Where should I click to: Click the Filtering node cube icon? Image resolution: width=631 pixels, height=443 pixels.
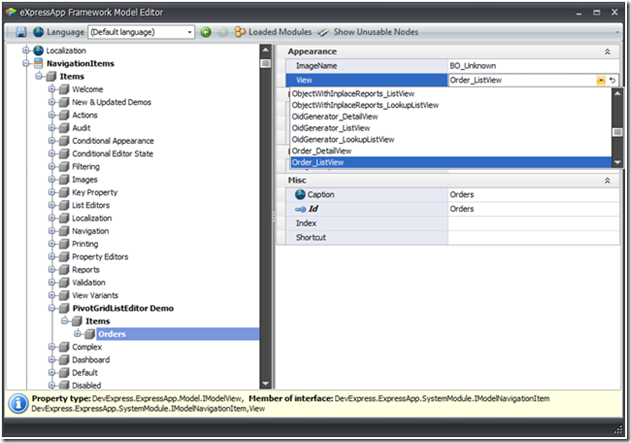[64, 166]
